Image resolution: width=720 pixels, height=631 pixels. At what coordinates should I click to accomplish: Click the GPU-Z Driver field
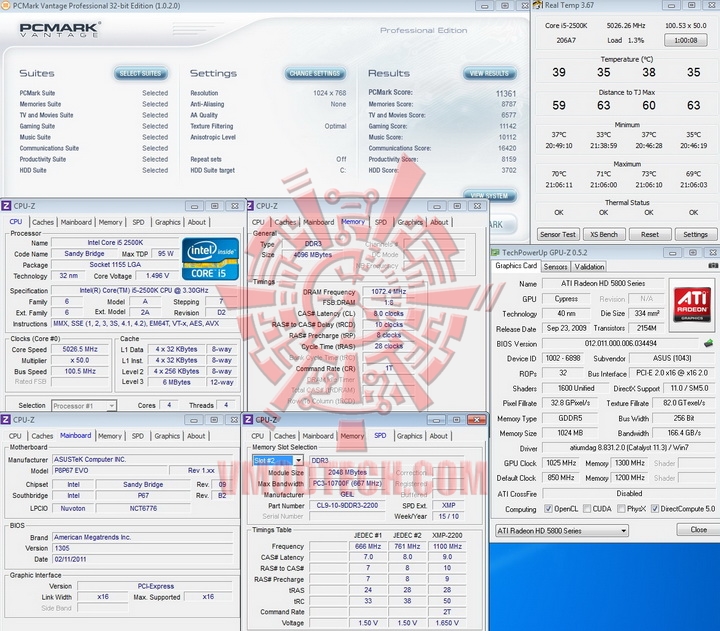[629, 447]
